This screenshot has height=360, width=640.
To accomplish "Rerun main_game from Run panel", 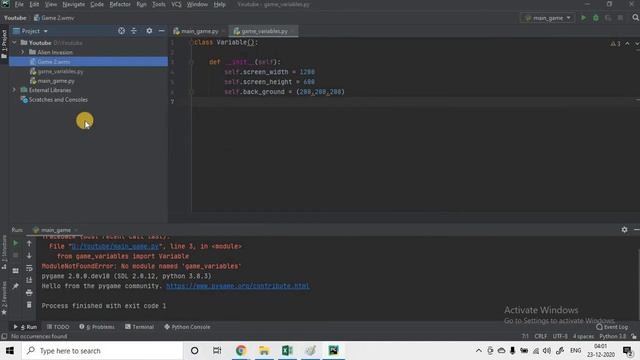I will click(x=16, y=243).
